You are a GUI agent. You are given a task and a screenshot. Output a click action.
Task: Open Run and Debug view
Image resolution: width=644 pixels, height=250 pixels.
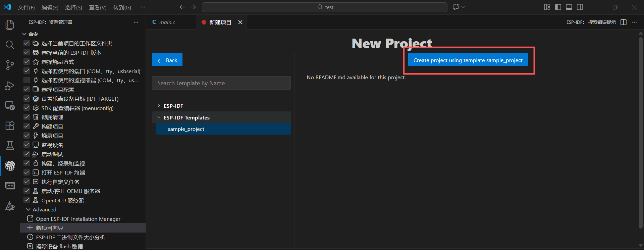pyautogui.click(x=10, y=86)
